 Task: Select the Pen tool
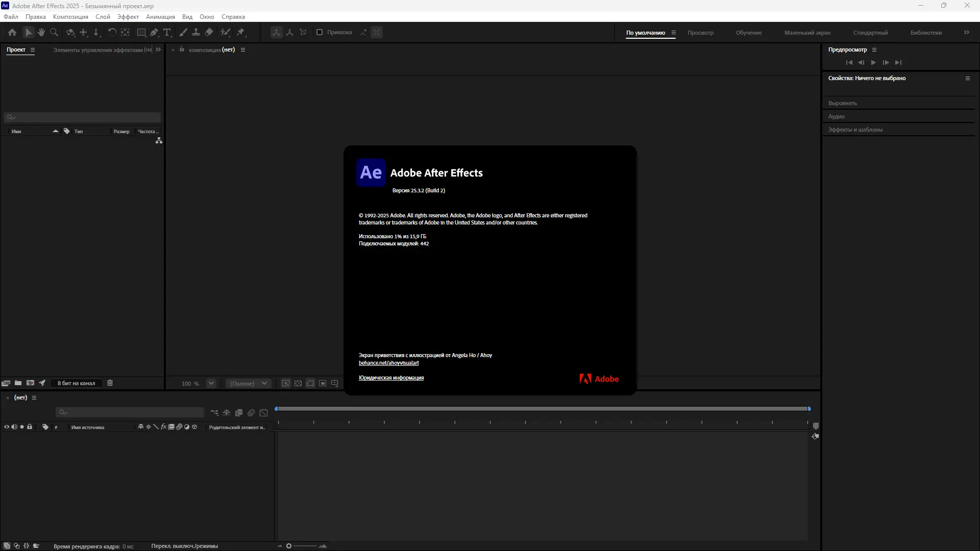click(154, 32)
